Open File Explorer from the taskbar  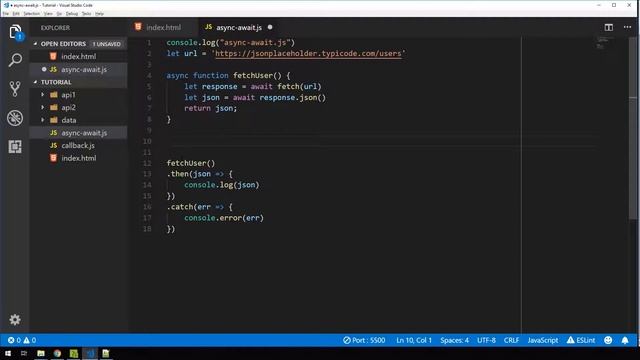pyautogui.click(x=41, y=353)
